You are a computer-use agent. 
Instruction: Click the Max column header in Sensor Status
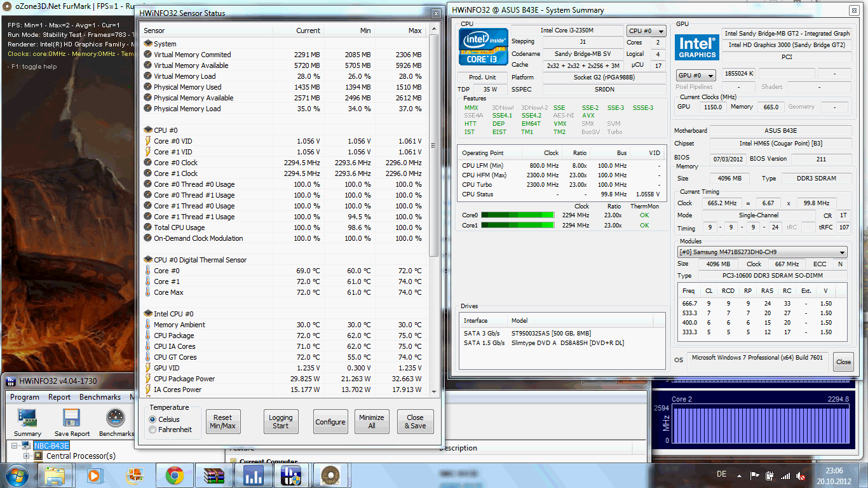coord(401,30)
